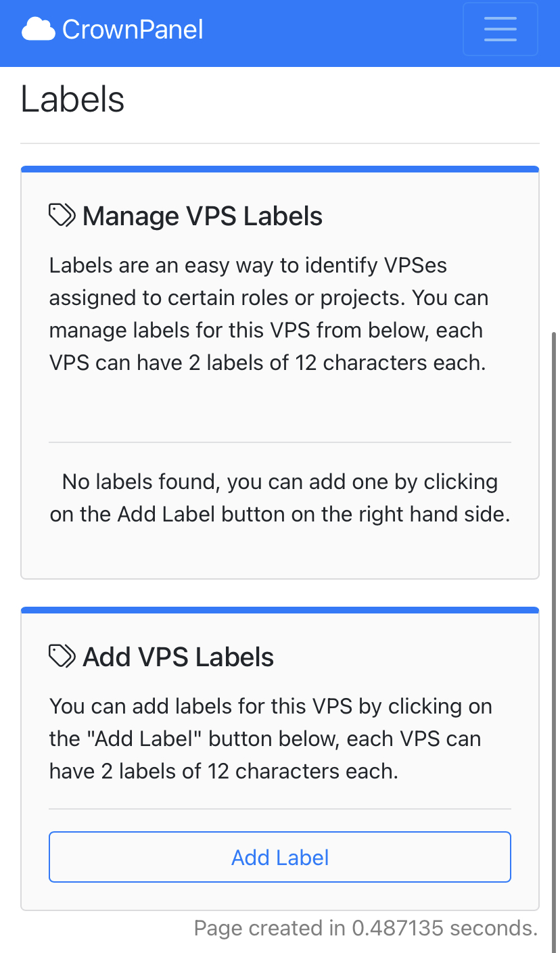Click the Add Label button
This screenshot has width=560, height=953.
click(280, 857)
